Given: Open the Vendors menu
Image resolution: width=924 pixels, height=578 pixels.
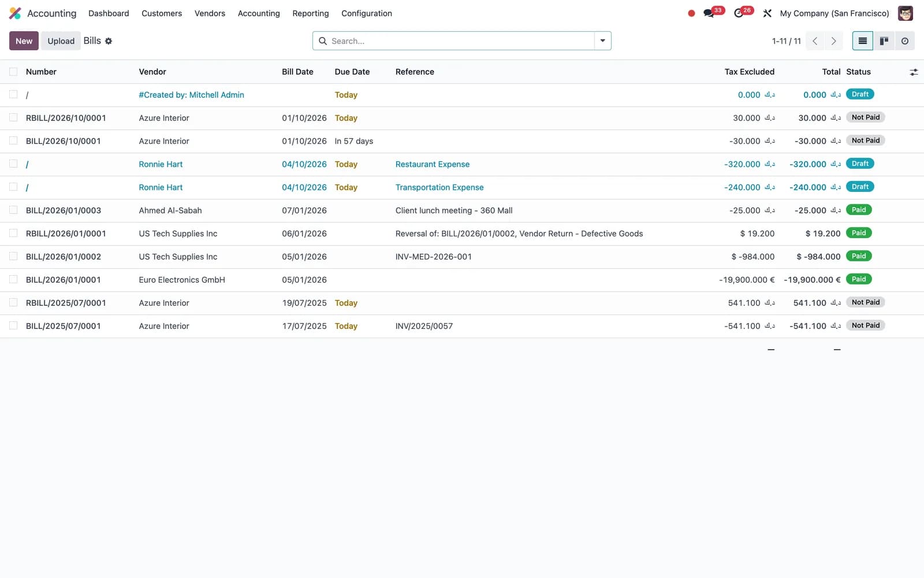Looking at the screenshot, I should pos(210,13).
